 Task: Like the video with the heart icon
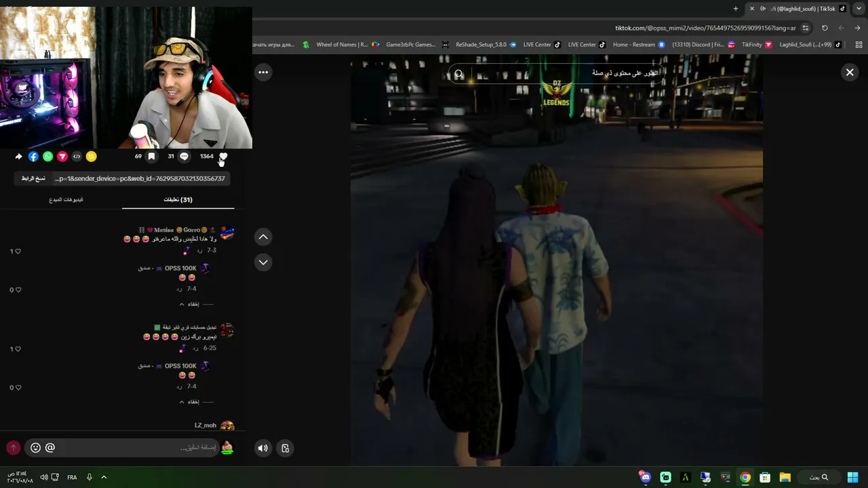(223, 156)
